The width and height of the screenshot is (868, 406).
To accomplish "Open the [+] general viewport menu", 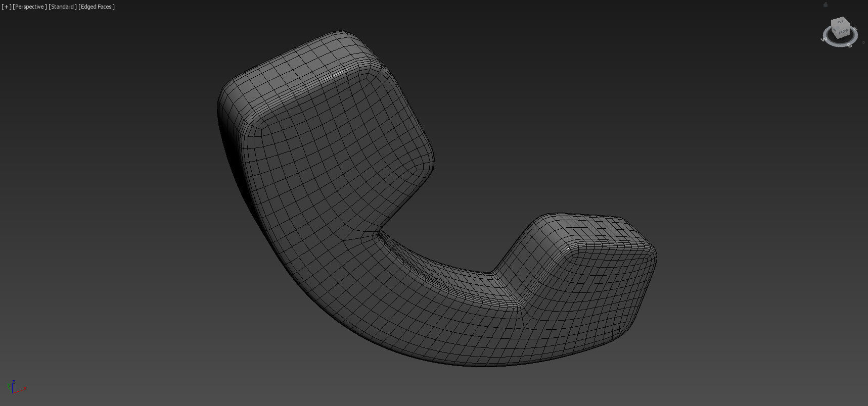I will click(6, 7).
